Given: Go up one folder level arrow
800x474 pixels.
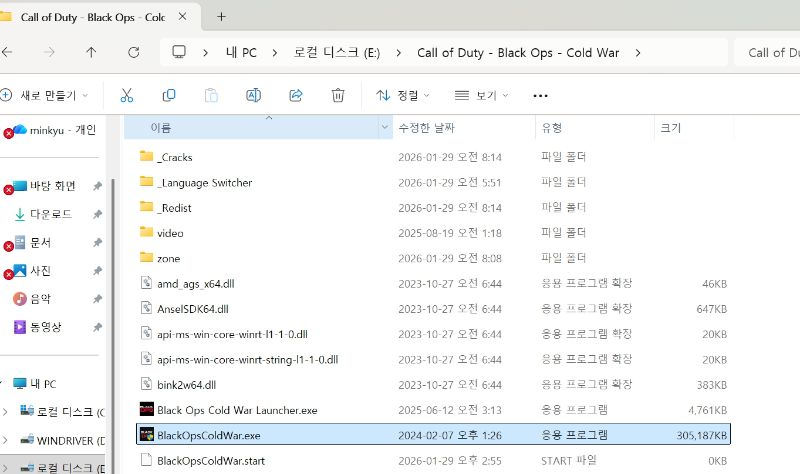Looking at the screenshot, I should coord(91,53).
